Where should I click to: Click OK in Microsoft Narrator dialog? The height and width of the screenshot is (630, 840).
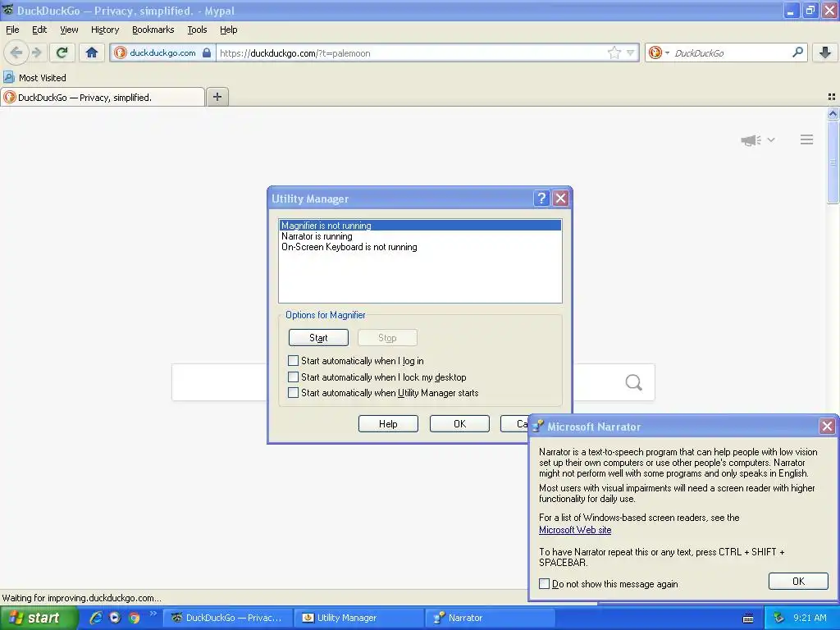pyautogui.click(x=798, y=582)
